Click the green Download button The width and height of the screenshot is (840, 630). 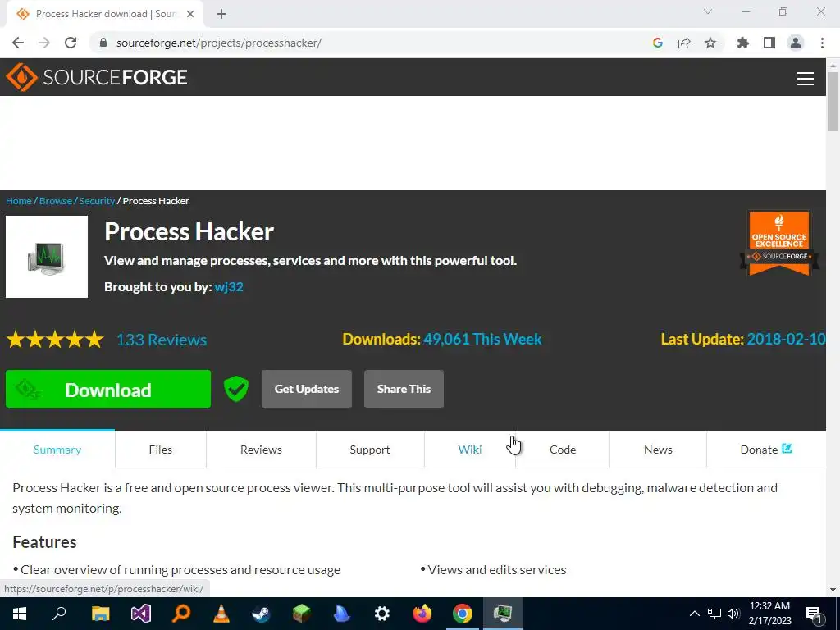pos(108,389)
